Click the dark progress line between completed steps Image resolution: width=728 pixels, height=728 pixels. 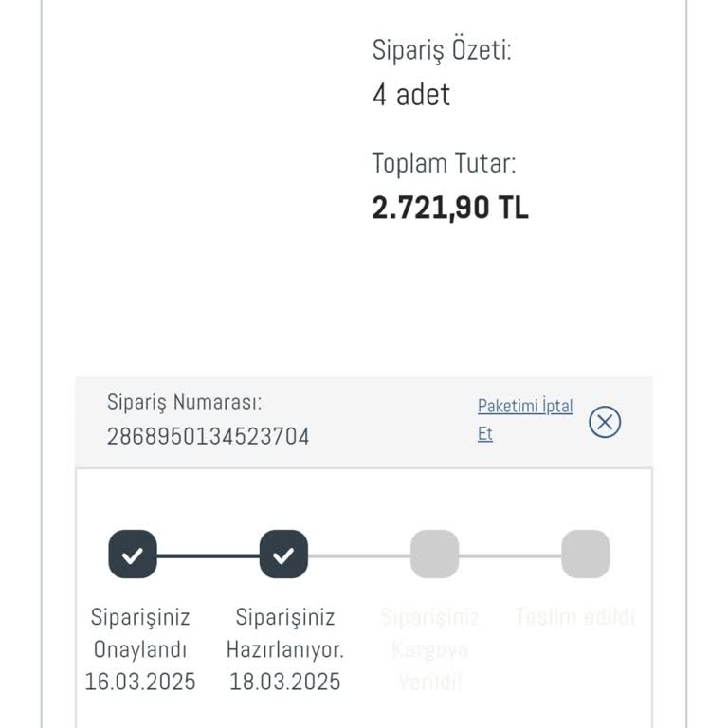(x=208, y=555)
